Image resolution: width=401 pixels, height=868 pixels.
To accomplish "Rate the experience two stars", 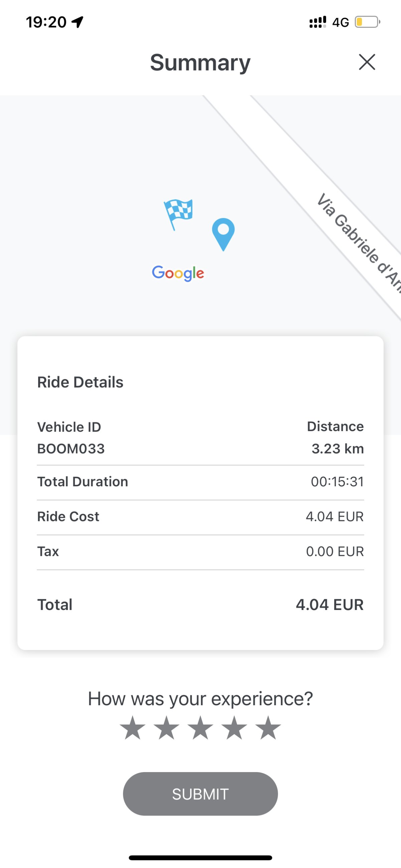I will 166,728.
